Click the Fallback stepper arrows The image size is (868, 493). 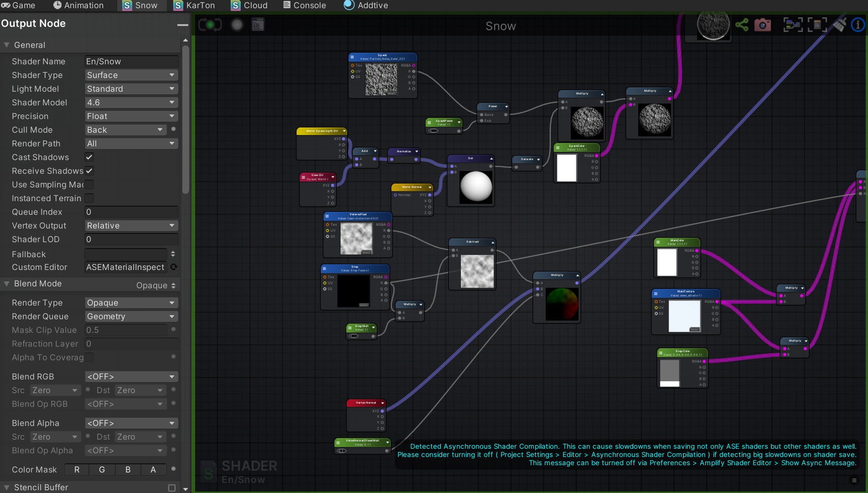click(x=173, y=254)
